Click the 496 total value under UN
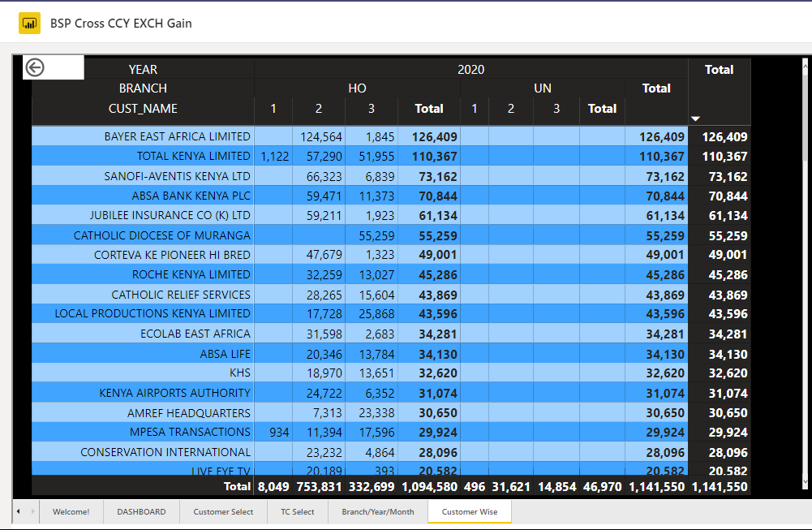812x530 pixels. click(475, 487)
